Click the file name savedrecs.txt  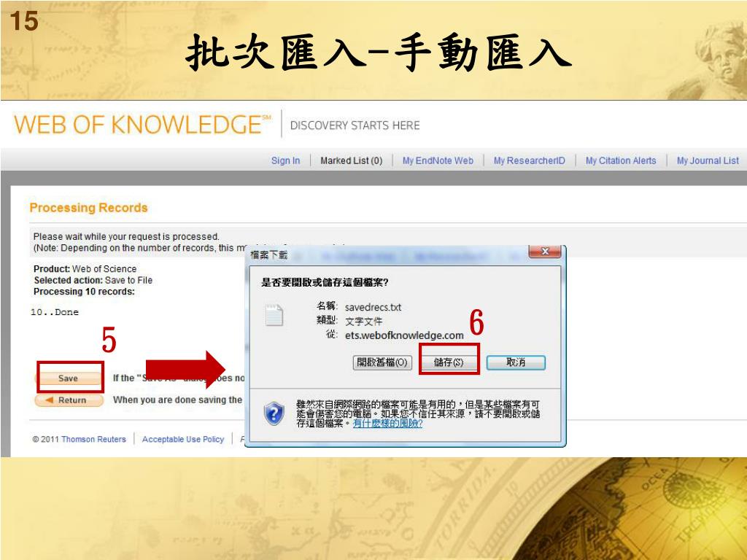tap(373, 307)
